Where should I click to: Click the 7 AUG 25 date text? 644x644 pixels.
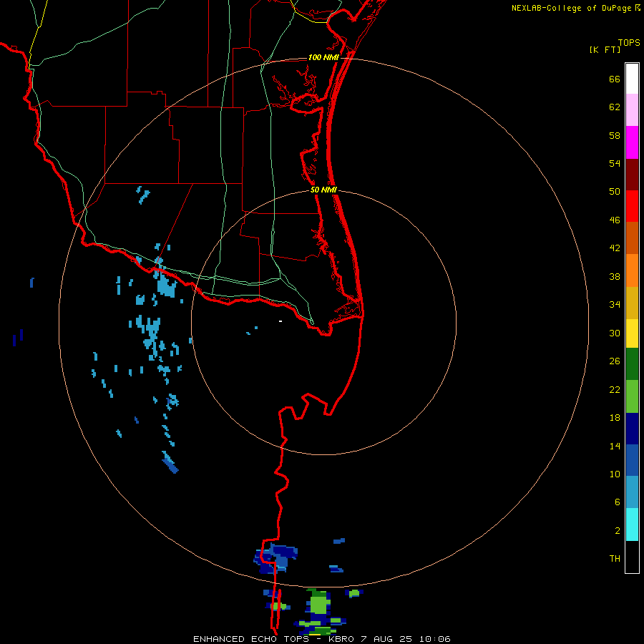click(x=386, y=639)
